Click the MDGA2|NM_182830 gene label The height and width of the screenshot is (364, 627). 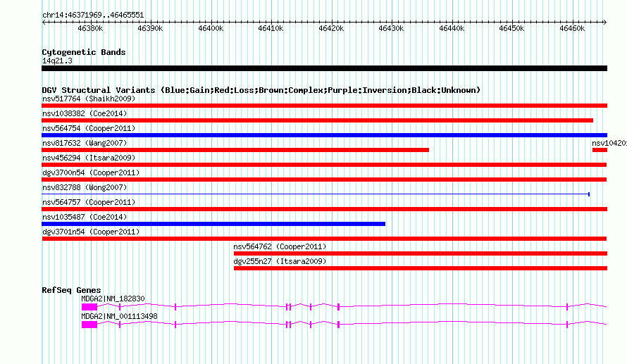coord(113,299)
